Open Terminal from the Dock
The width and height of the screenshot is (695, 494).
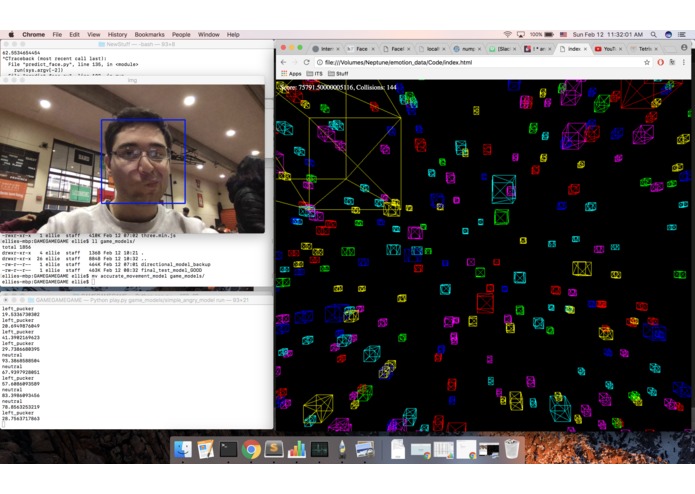[228, 449]
